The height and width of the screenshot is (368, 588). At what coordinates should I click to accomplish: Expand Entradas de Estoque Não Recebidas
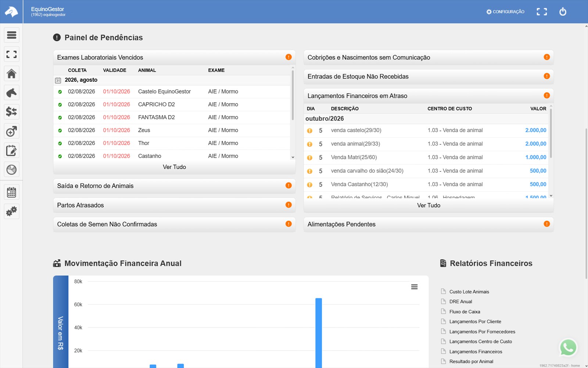(x=429, y=77)
